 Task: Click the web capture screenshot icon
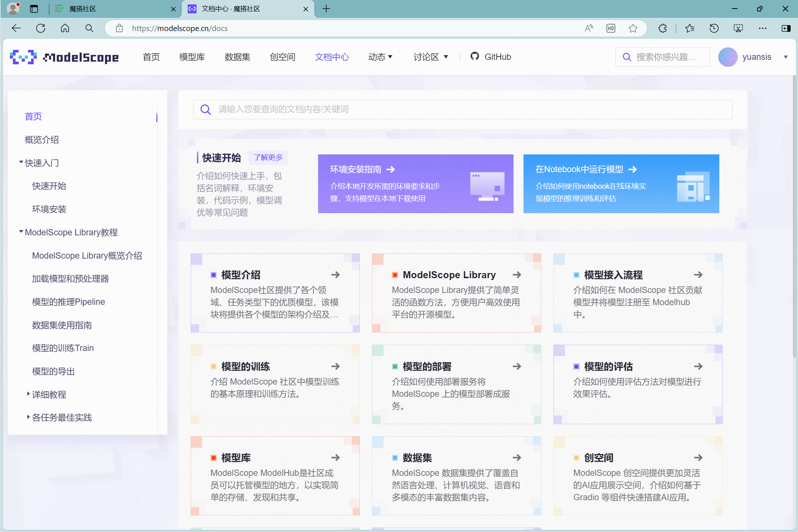pyautogui.click(x=738, y=28)
